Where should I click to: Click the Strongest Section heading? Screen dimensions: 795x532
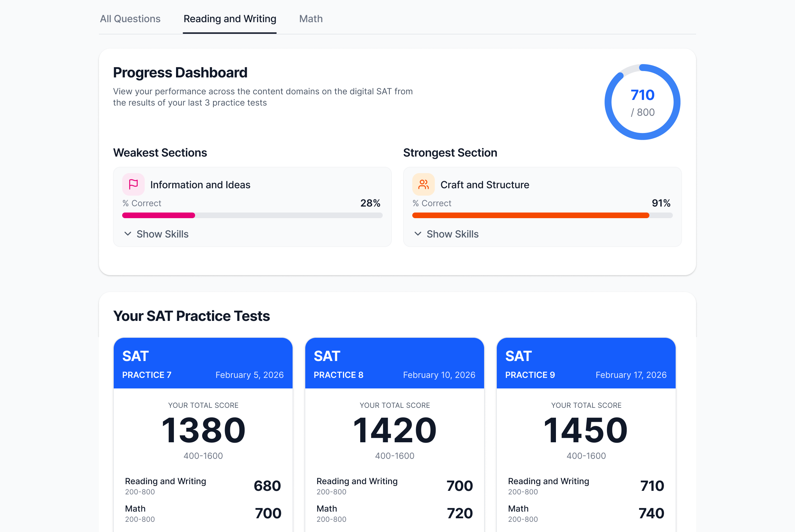450,153
